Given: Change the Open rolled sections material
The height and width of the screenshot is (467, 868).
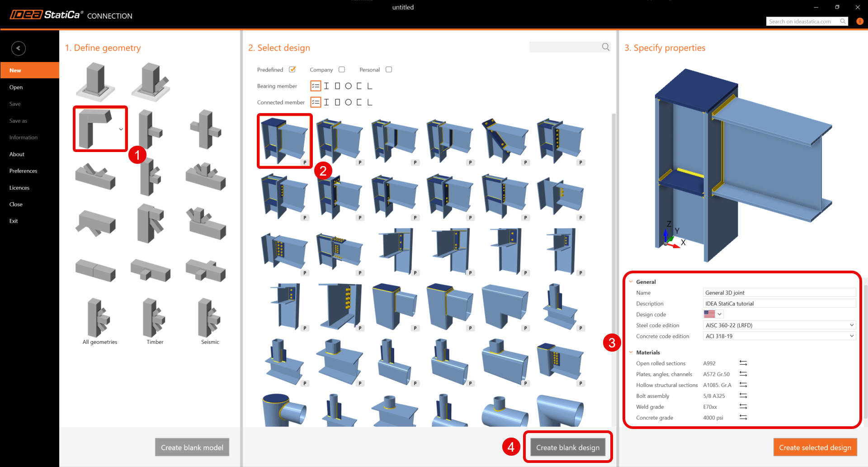Looking at the screenshot, I should pos(743,363).
